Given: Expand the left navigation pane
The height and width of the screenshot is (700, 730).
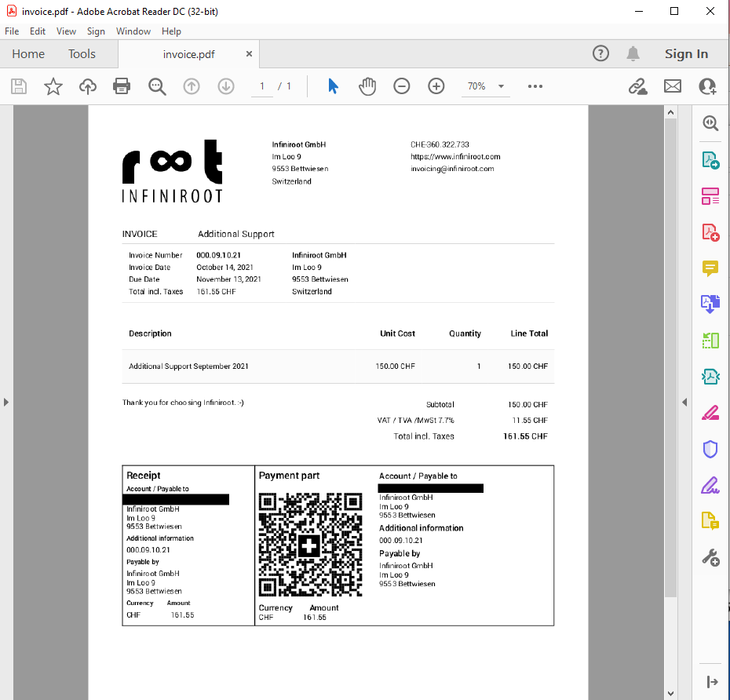Looking at the screenshot, I should click(x=6, y=402).
